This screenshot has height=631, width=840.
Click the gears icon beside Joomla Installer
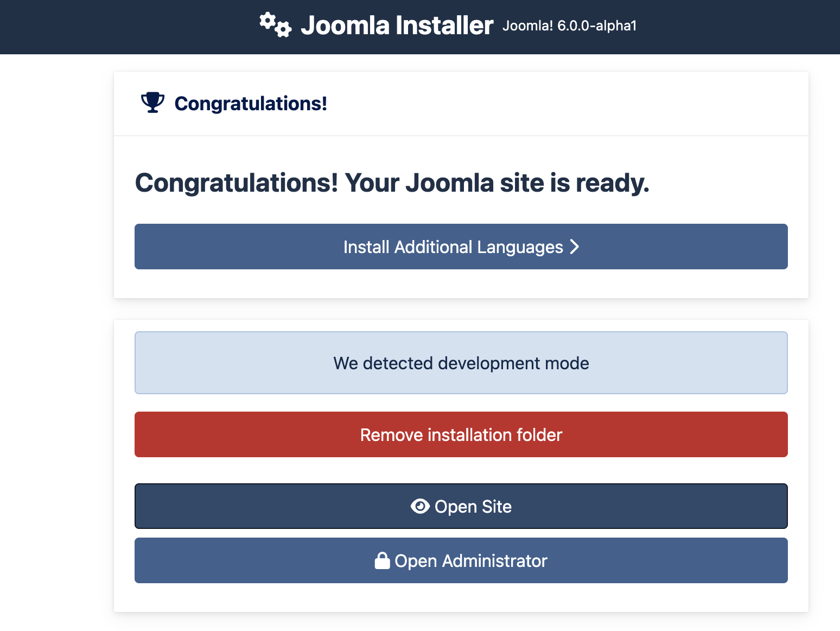(275, 25)
